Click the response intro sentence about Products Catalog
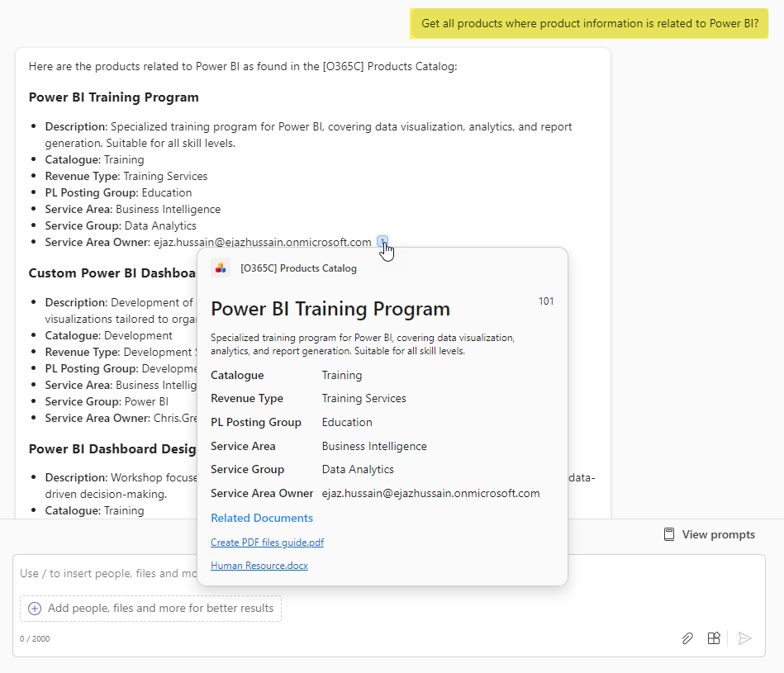This screenshot has width=784, height=673. click(x=243, y=66)
